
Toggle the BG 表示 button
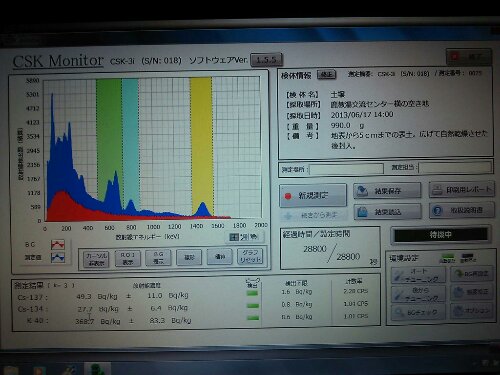point(158,258)
